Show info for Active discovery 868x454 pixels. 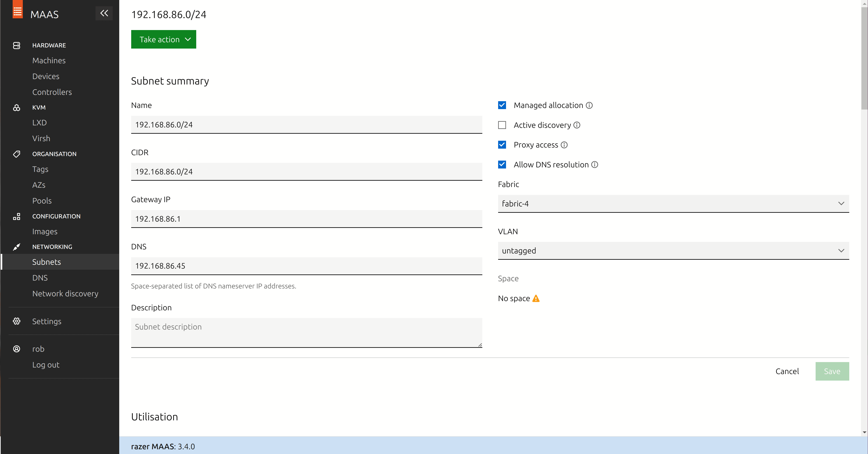tap(577, 125)
